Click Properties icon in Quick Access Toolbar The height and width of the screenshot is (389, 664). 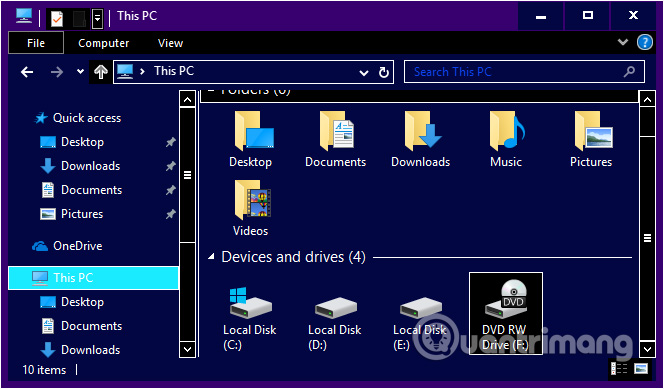(57, 19)
